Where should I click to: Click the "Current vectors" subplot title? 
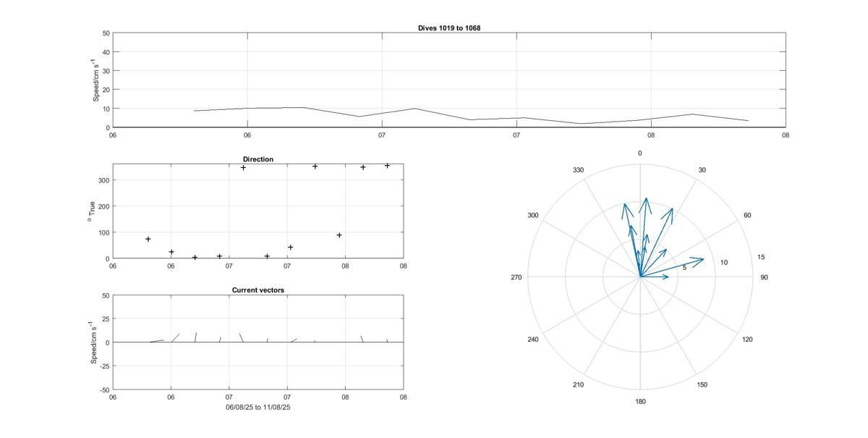coord(258,290)
